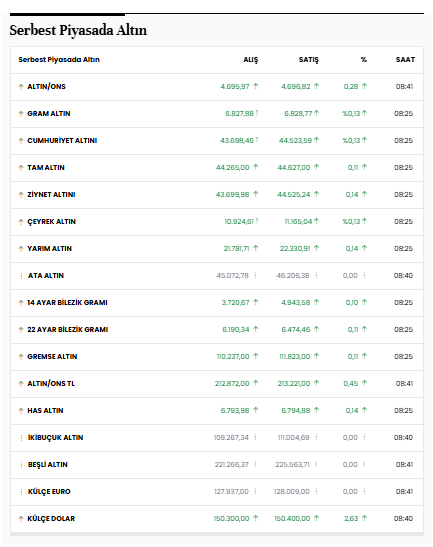
Task: Open 22 AYAR BİLEZİK GRAMI details
Action: point(68,330)
